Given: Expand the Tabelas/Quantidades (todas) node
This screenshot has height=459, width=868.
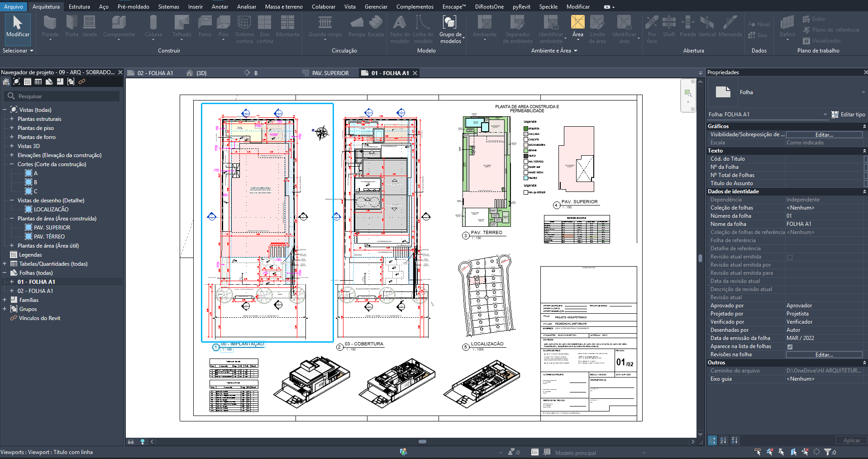Looking at the screenshot, I should [x=5, y=263].
